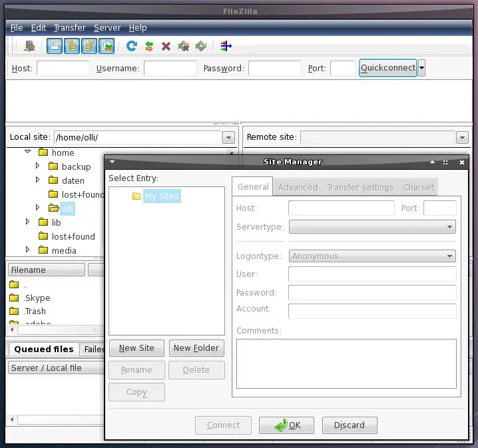Switch to the Failed transfers tab
The image size is (478, 448).
[x=93, y=349]
